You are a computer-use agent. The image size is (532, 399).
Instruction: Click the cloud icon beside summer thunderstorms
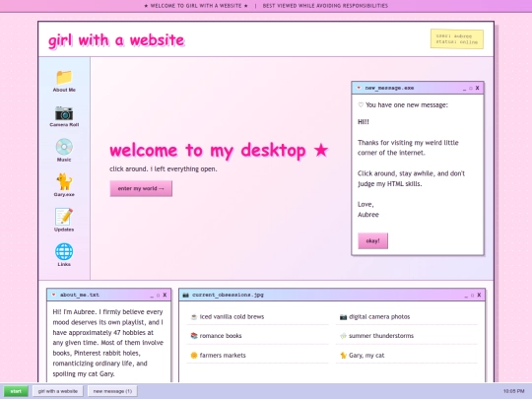click(343, 336)
